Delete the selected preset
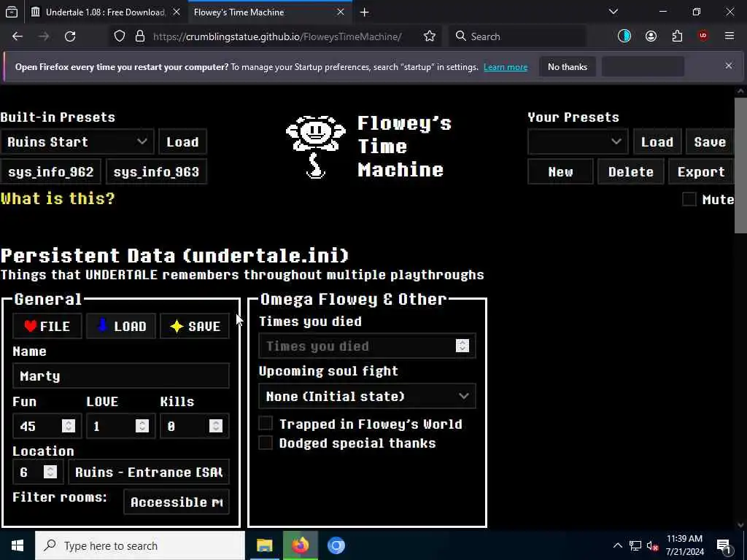 click(x=631, y=172)
